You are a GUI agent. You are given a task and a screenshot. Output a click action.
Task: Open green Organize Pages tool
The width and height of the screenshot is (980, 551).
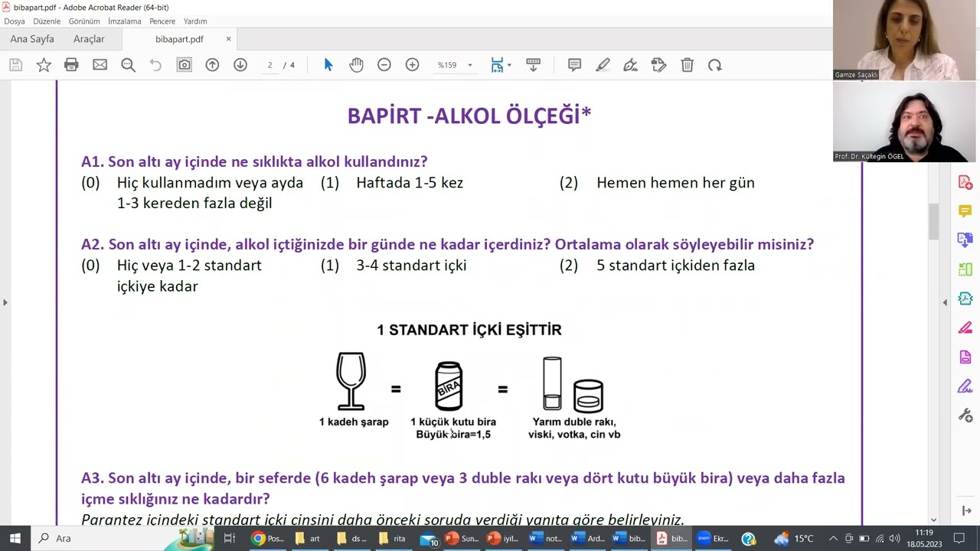tap(965, 269)
